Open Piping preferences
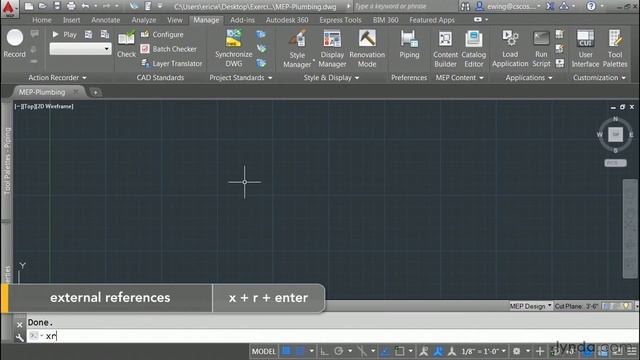The width and height of the screenshot is (640, 360). pos(409,44)
